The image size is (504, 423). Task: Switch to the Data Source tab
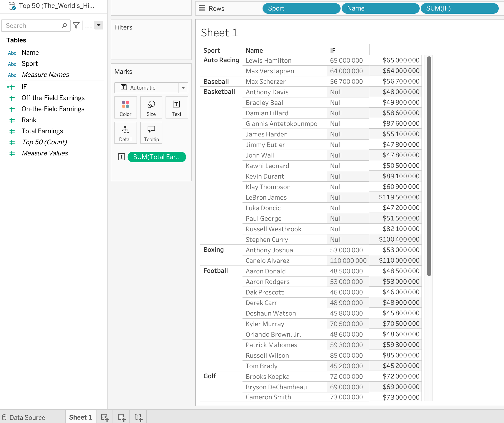click(27, 417)
